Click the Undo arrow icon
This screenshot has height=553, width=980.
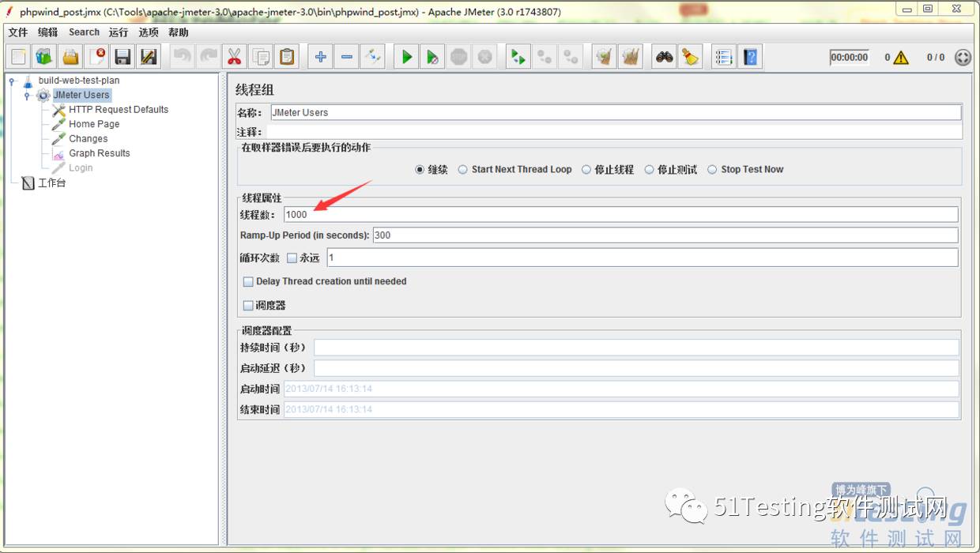point(183,57)
